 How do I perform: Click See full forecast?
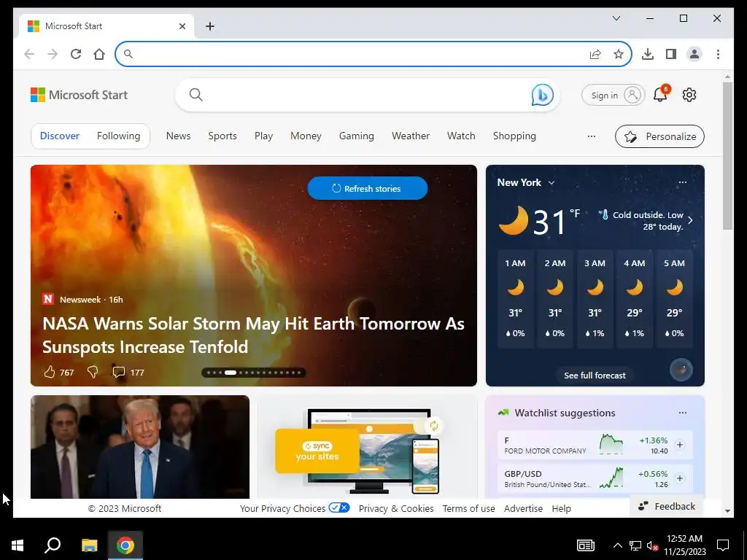595,376
